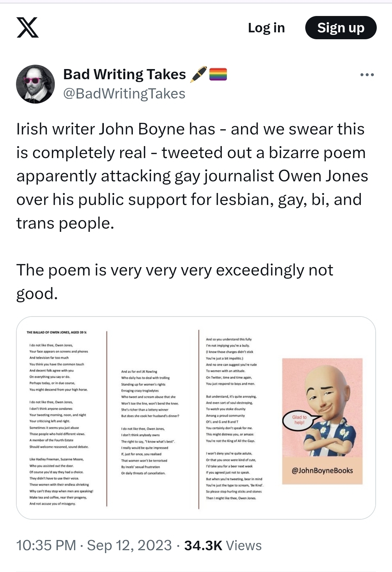Click the @JohnBoyneBooks caption in the image
The width and height of the screenshot is (392, 572).
(x=322, y=471)
